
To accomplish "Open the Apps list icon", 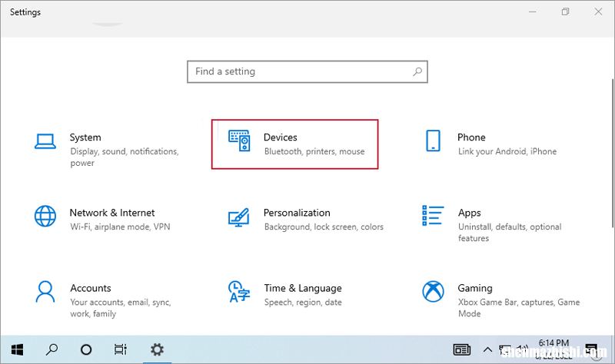I will click(x=433, y=216).
